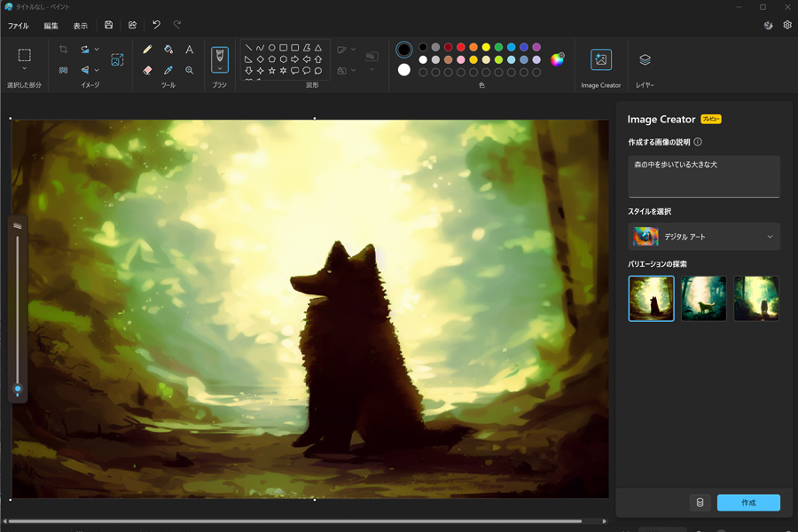This screenshot has width=798, height=532.
Task: Expand the selection tool dropdown arrow
Action: (x=25, y=68)
